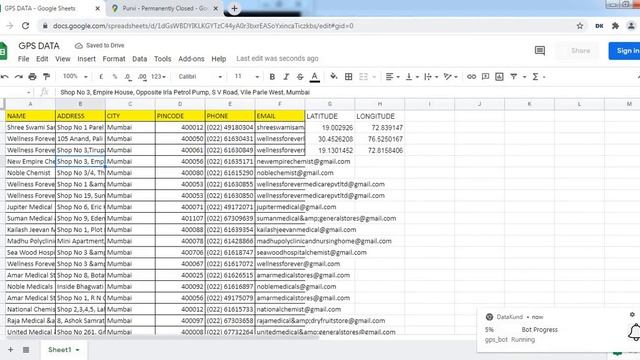Open text wrapping dropdown

[x=431, y=77]
